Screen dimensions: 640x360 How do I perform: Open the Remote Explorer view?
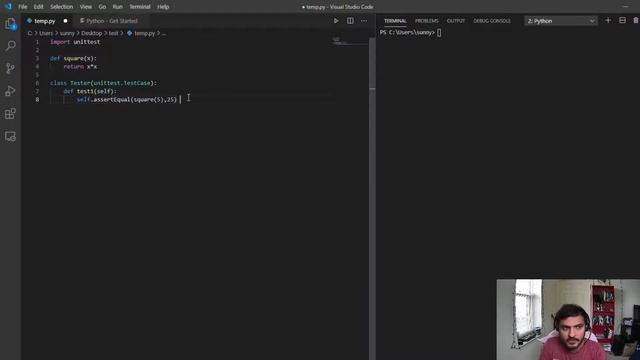pos(11,136)
